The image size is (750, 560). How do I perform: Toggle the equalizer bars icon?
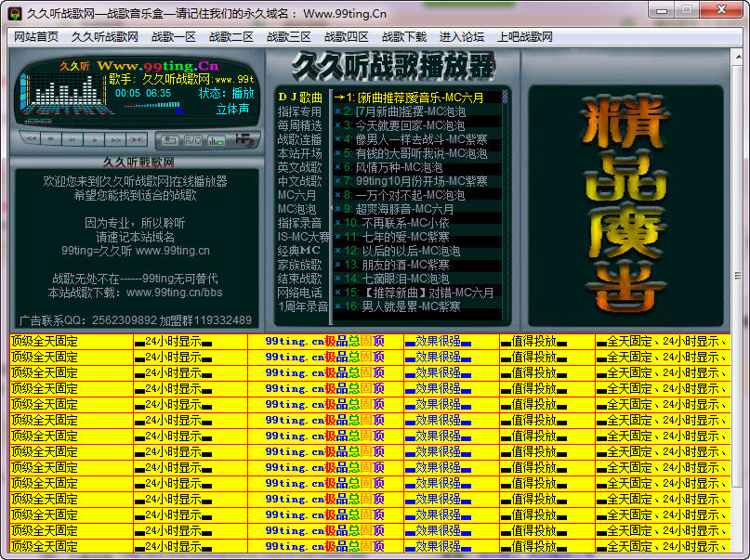click(217, 140)
